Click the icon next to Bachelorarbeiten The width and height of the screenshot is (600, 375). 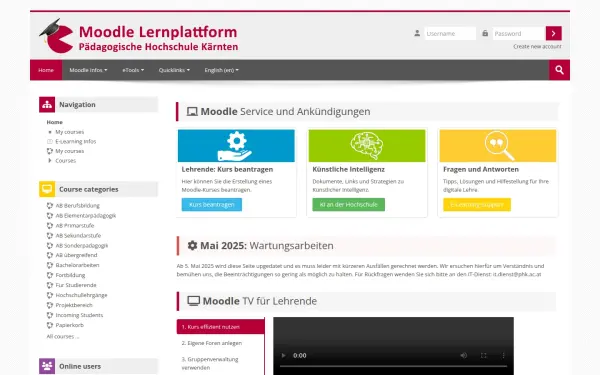pos(50,265)
